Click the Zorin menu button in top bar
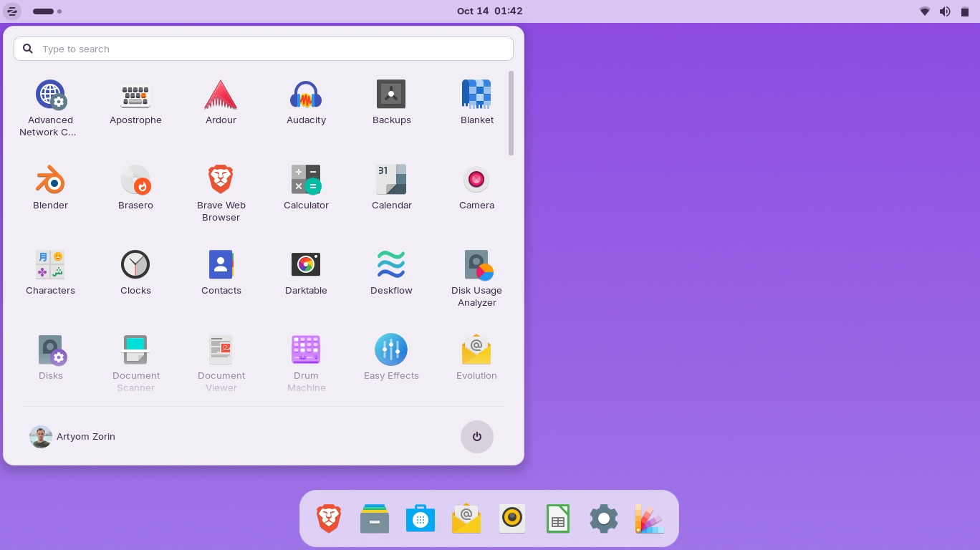Image resolution: width=980 pixels, height=550 pixels. pos(12,11)
